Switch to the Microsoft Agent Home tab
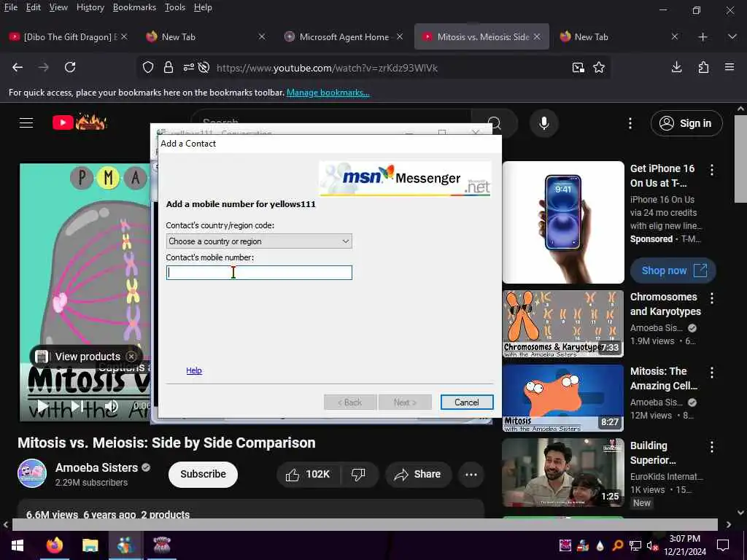The image size is (747, 560). 344,36
